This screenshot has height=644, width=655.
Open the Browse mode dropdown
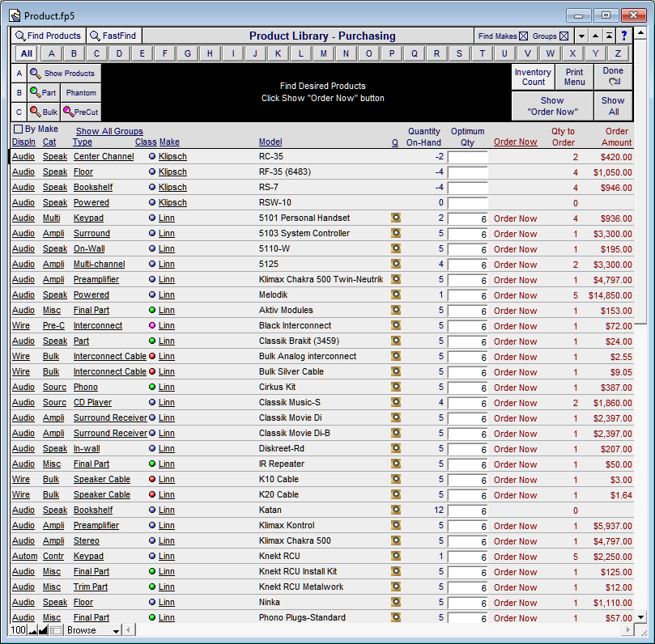coord(93,630)
